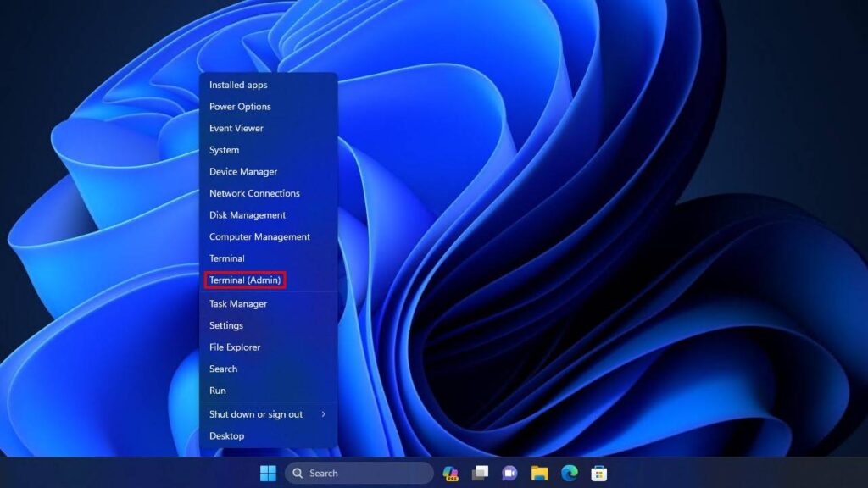Image resolution: width=868 pixels, height=488 pixels.
Task: Launch the PHS photo app from the taskbar
Action: pos(450,473)
